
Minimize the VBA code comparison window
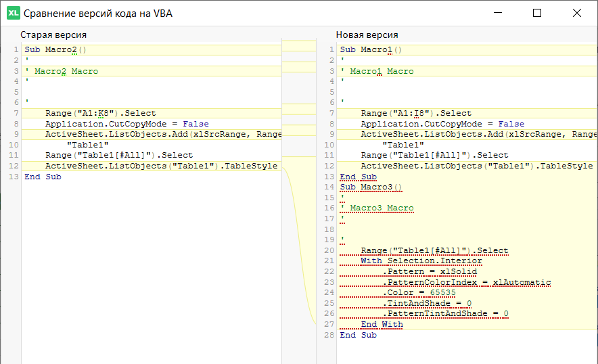coord(498,13)
